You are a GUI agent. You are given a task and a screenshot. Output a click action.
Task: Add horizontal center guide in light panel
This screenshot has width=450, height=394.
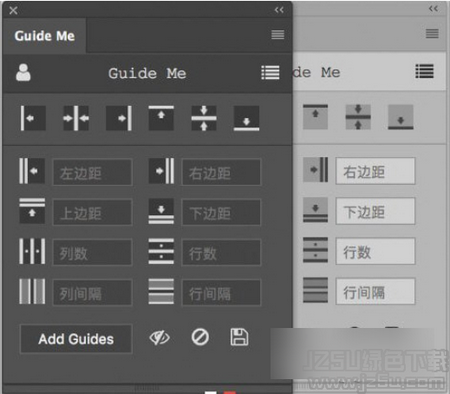pos(358,117)
